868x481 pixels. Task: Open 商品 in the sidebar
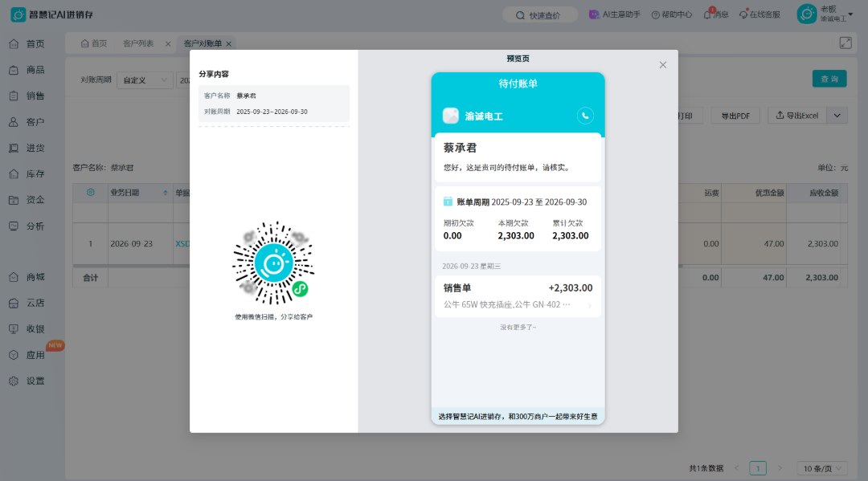click(27, 70)
